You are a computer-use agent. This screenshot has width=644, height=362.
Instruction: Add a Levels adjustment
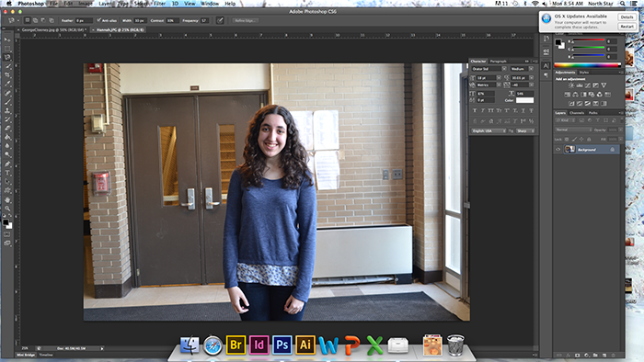tap(580, 85)
